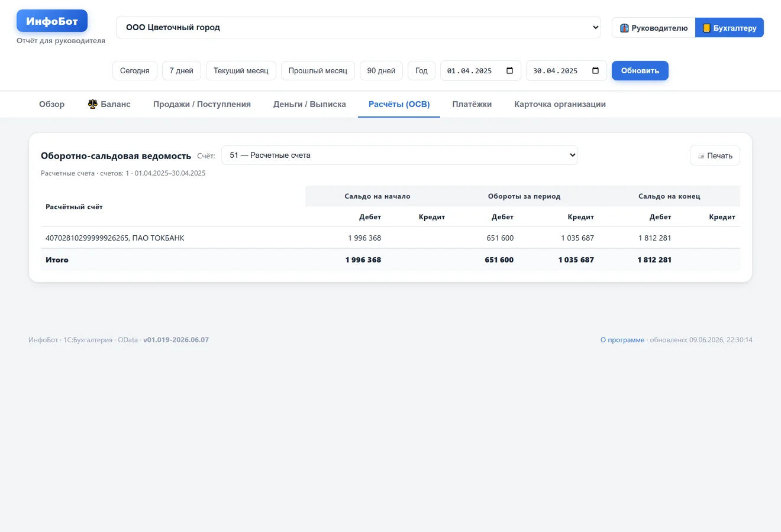Image resolution: width=781 pixels, height=532 pixels.
Task: Expand the organization dropdown ООО Цветочный город
Action: (359, 27)
